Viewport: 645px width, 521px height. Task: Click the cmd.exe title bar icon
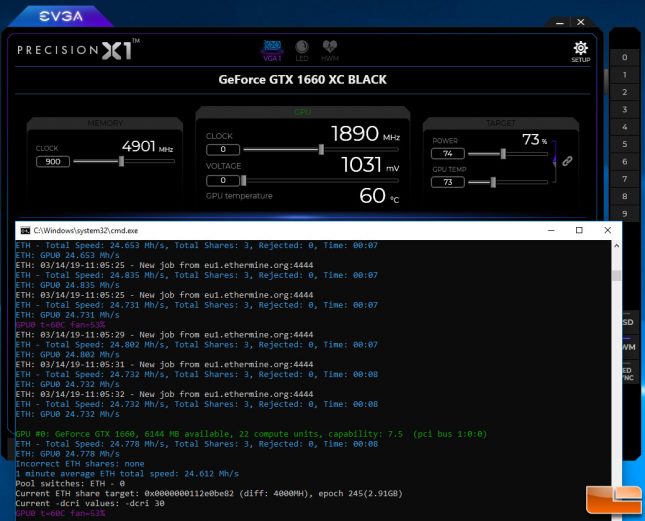(x=25, y=230)
